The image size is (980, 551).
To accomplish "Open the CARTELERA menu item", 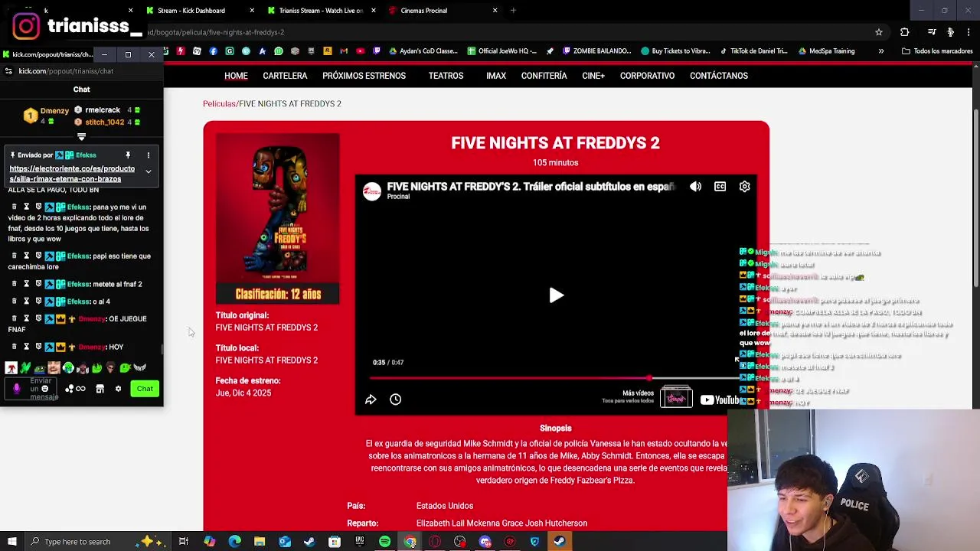I will coord(285,76).
